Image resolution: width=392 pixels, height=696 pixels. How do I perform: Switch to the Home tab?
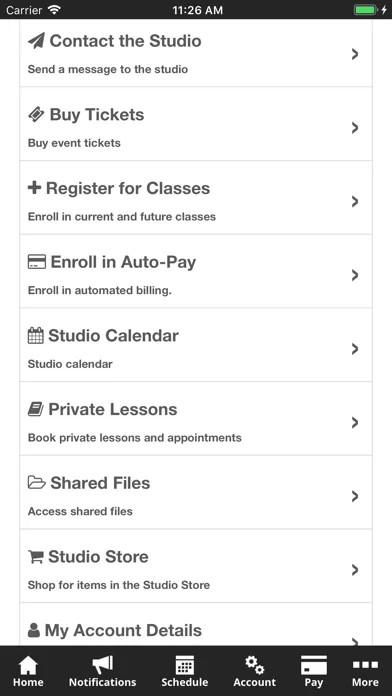pos(28,671)
